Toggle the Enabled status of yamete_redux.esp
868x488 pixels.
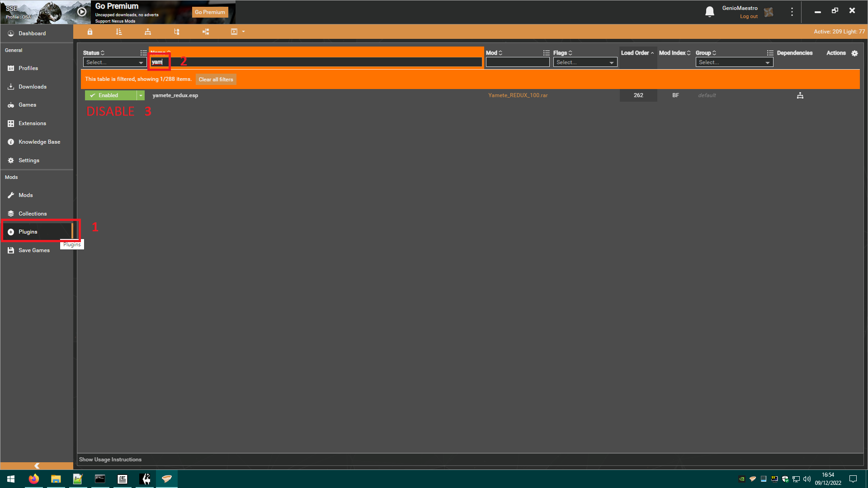tap(110, 95)
